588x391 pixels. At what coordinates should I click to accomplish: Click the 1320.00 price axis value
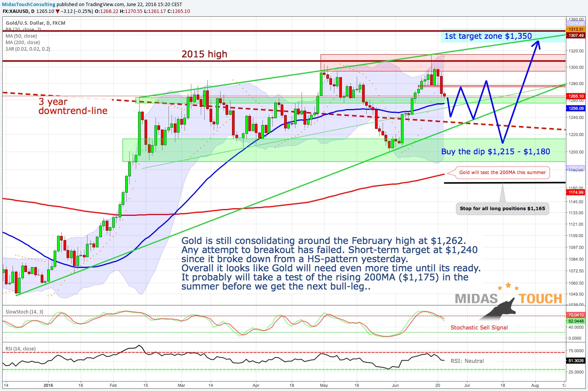point(576,51)
